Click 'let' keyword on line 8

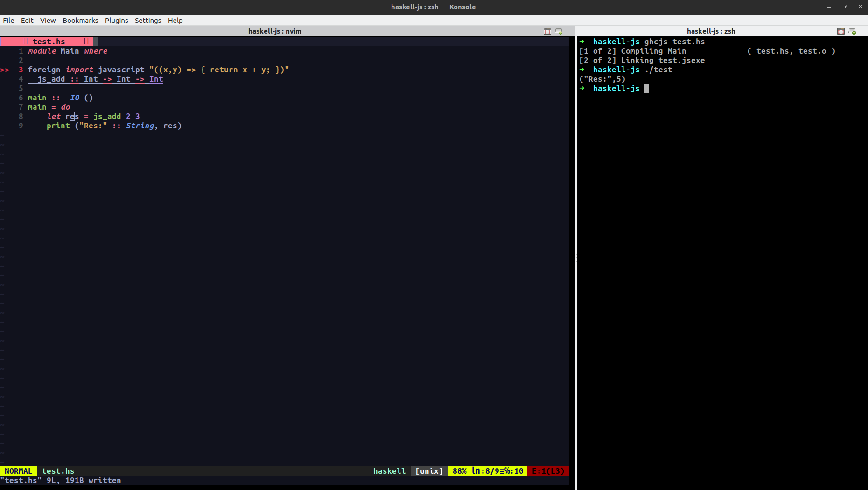point(54,116)
